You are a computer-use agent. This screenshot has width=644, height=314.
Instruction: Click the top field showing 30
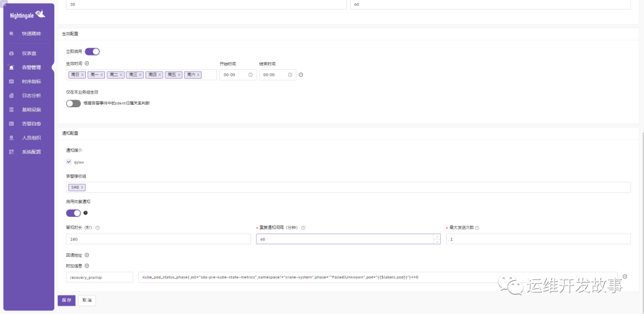click(x=206, y=5)
